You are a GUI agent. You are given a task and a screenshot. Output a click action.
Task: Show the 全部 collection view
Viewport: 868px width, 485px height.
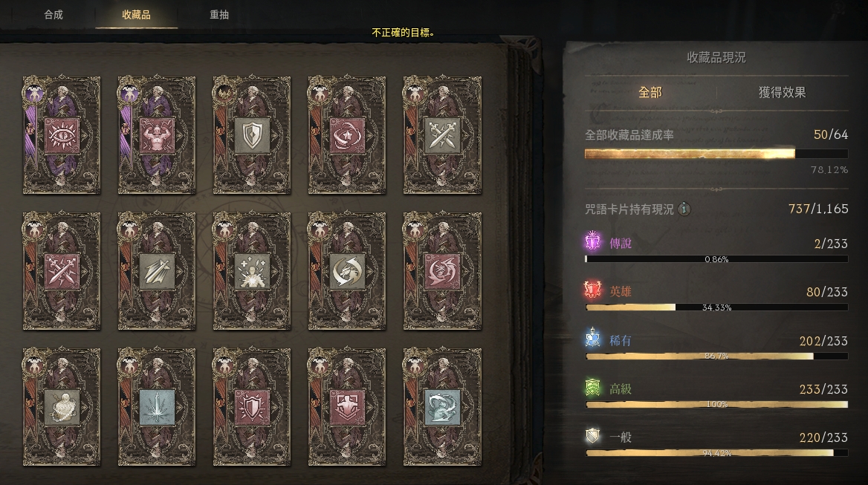pyautogui.click(x=650, y=92)
